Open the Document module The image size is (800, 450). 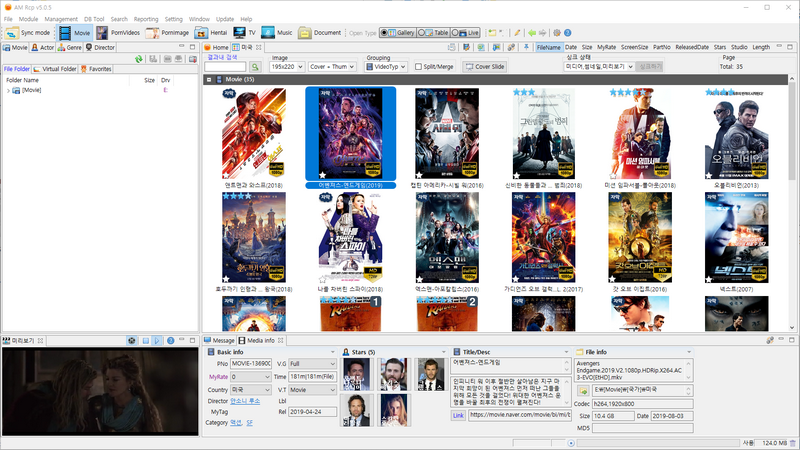coord(320,33)
